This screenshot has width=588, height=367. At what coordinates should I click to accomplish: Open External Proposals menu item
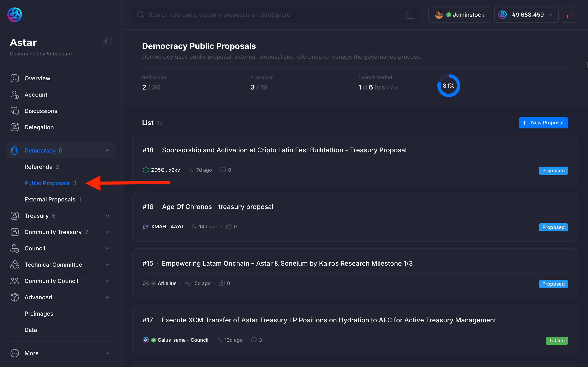point(50,199)
